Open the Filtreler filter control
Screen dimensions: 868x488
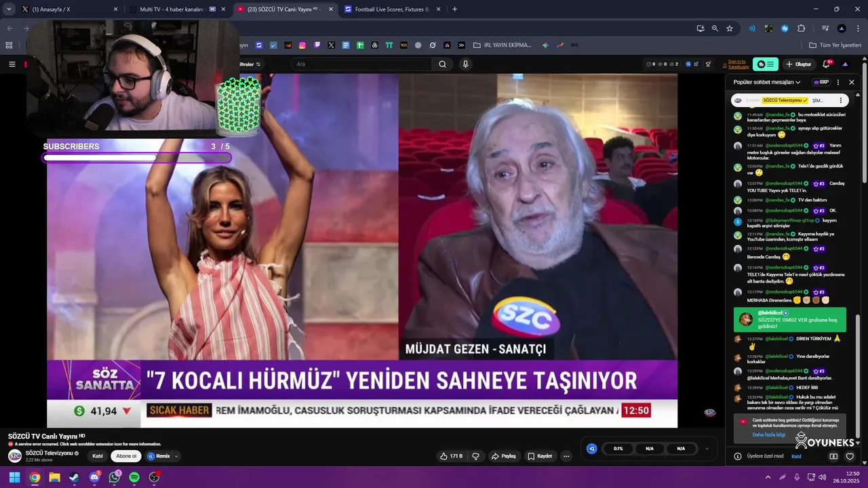click(x=250, y=64)
